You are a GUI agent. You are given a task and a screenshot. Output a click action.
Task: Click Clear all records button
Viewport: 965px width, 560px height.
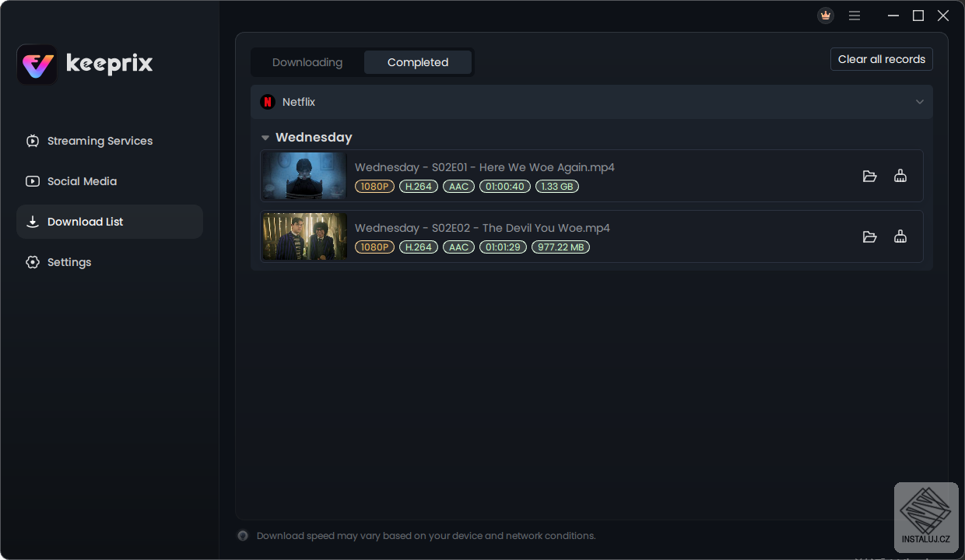(x=882, y=59)
